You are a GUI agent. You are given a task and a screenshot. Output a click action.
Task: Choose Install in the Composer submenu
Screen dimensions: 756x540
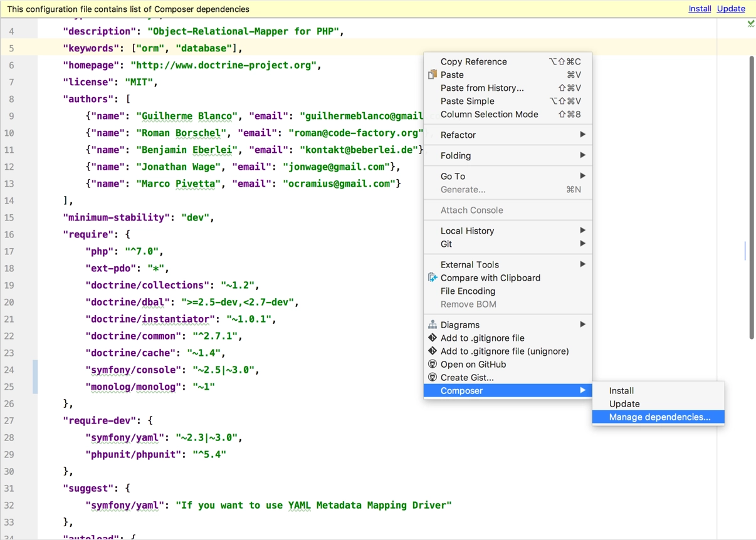(658, 390)
